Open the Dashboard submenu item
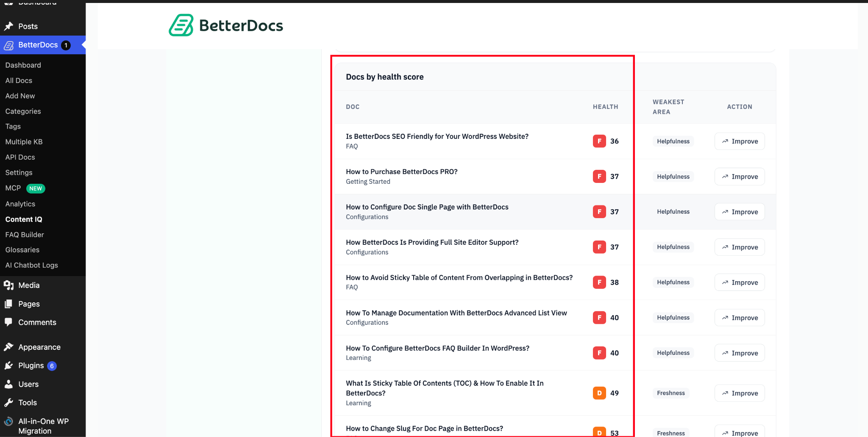The image size is (868, 437). [23, 65]
